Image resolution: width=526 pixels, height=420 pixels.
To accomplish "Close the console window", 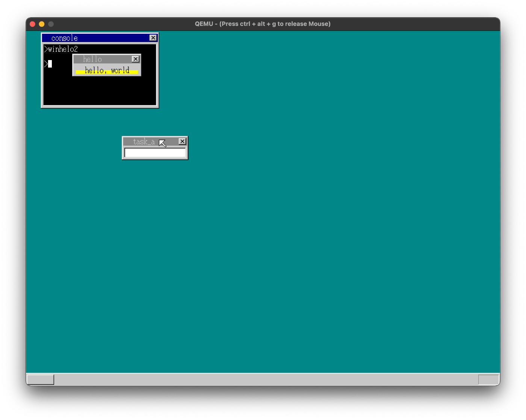I will pyautogui.click(x=153, y=38).
